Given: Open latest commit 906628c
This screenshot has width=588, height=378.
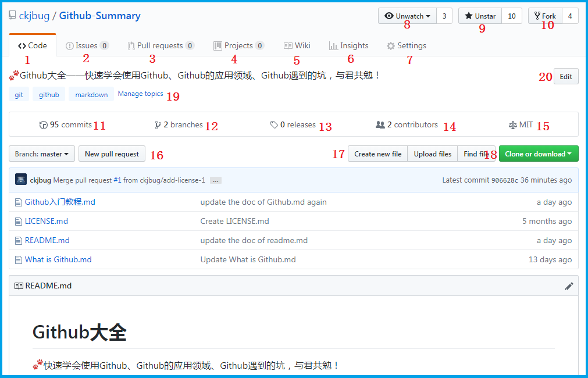Looking at the screenshot, I should coord(505,180).
